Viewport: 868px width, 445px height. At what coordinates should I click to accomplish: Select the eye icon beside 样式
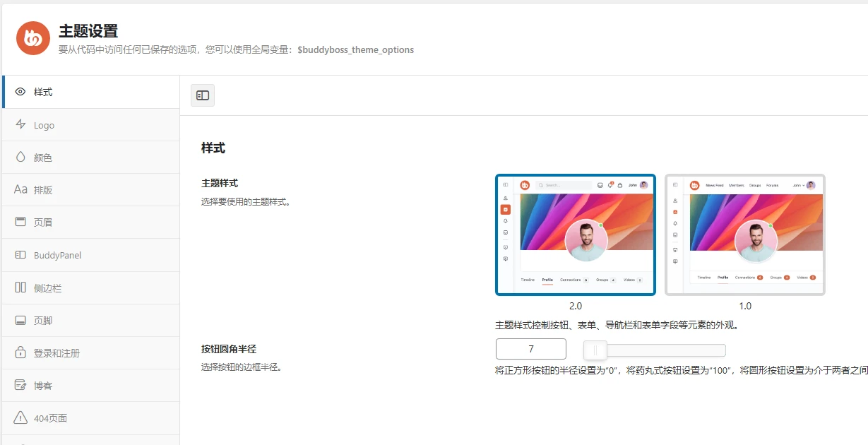(x=20, y=92)
